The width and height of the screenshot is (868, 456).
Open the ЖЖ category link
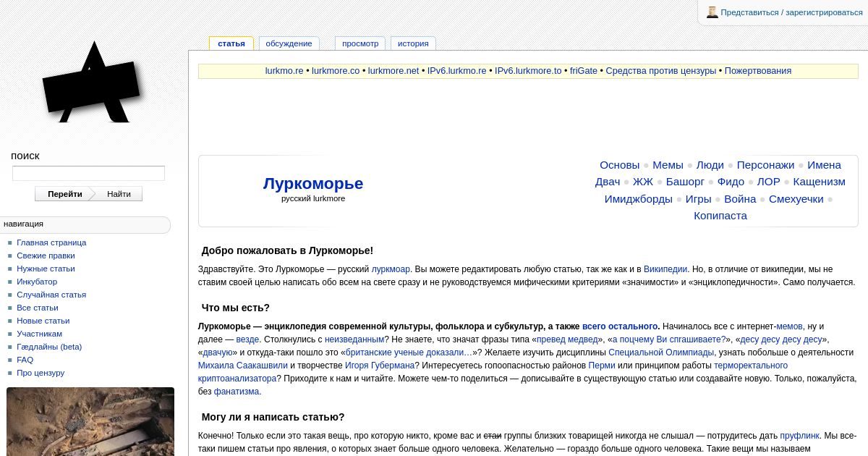pyautogui.click(x=643, y=182)
